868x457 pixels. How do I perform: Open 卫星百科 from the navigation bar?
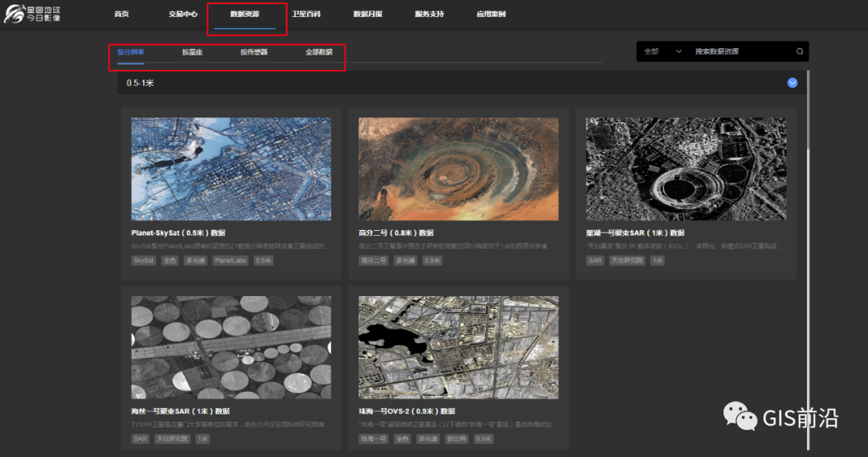pos(306,14)
